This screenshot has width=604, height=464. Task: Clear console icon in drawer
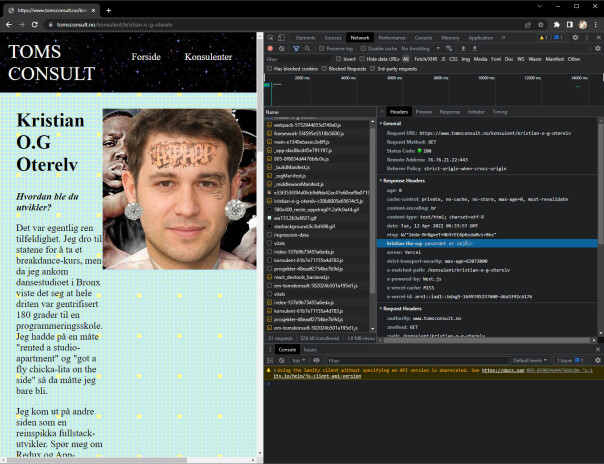pyautogui.click(x=282, y=360)
